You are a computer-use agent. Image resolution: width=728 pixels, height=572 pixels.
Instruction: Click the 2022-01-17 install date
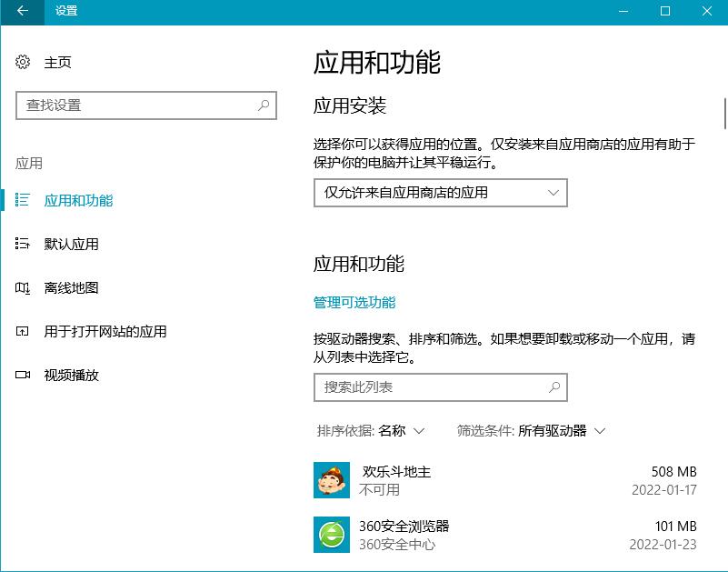click(x=664, y=490)
